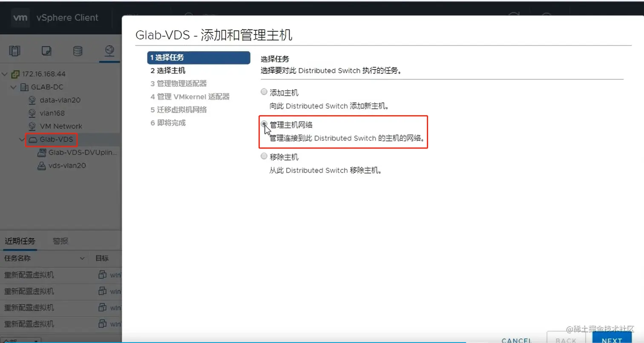Switch to the 警报 tab
Image resolution: width=644 pixels, height=343 pixels.
tap(60, 241)
